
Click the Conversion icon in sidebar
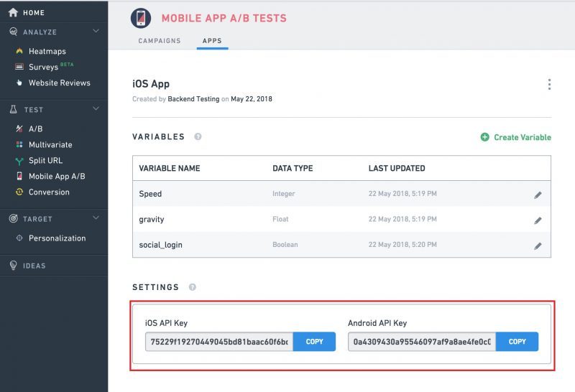(x=19, y=192)
